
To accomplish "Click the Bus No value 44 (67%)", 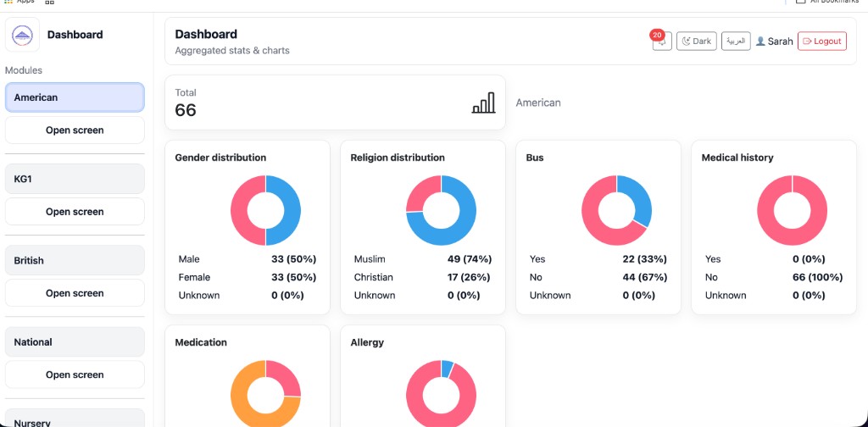I will [645, 277].
